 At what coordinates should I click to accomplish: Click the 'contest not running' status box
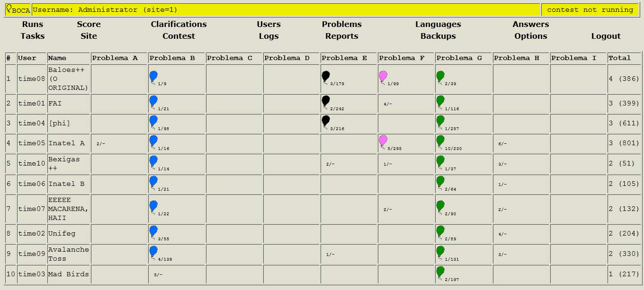point(590,10)
